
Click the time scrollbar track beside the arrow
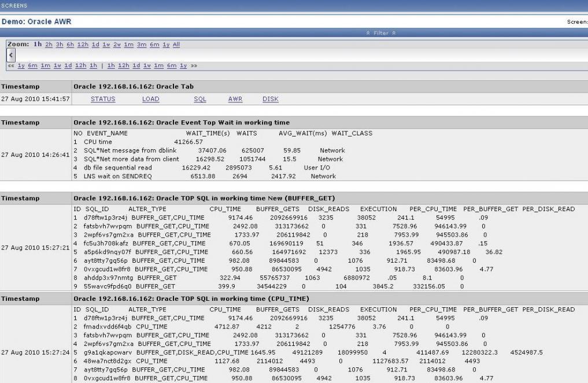[x=301, y=56]
